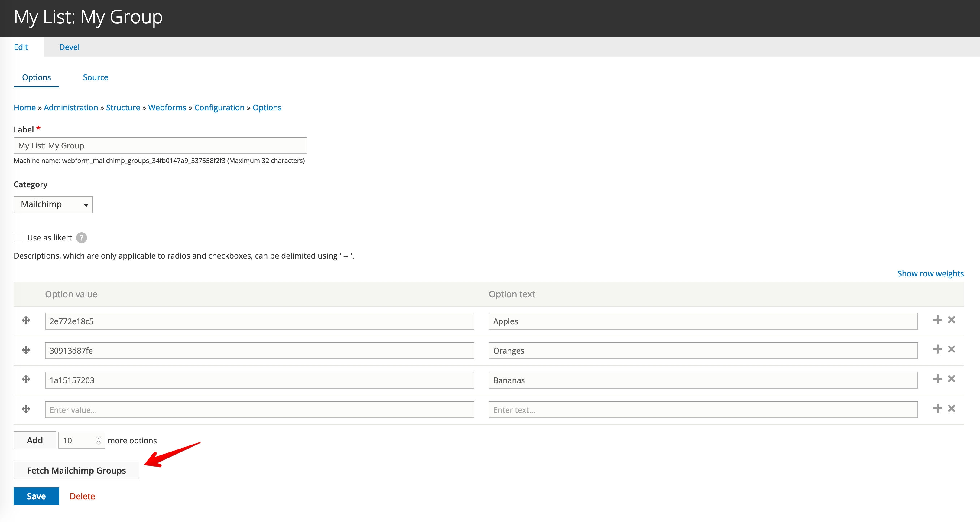
Task: Enable the Use as likert checkbox
Action: coord(18,237)
